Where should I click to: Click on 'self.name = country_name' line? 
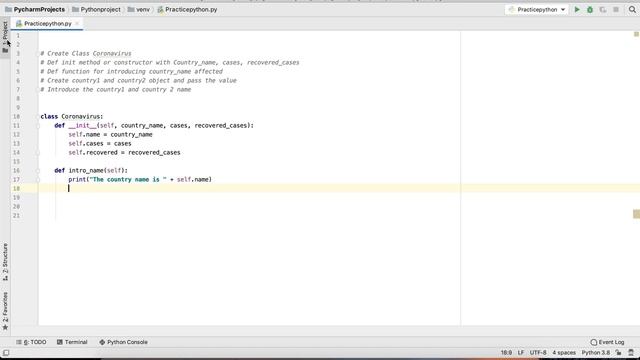tap(110, 135)
